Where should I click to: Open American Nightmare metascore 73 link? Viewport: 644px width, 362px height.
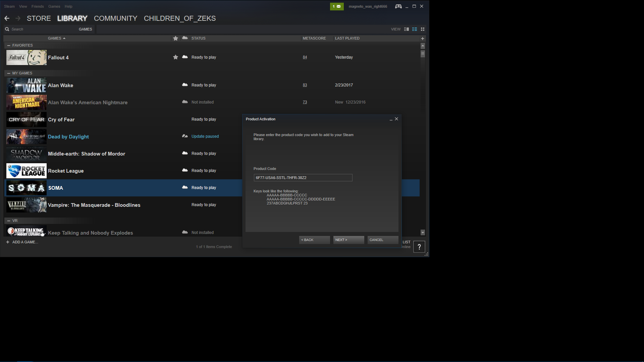tap(305, 102)
